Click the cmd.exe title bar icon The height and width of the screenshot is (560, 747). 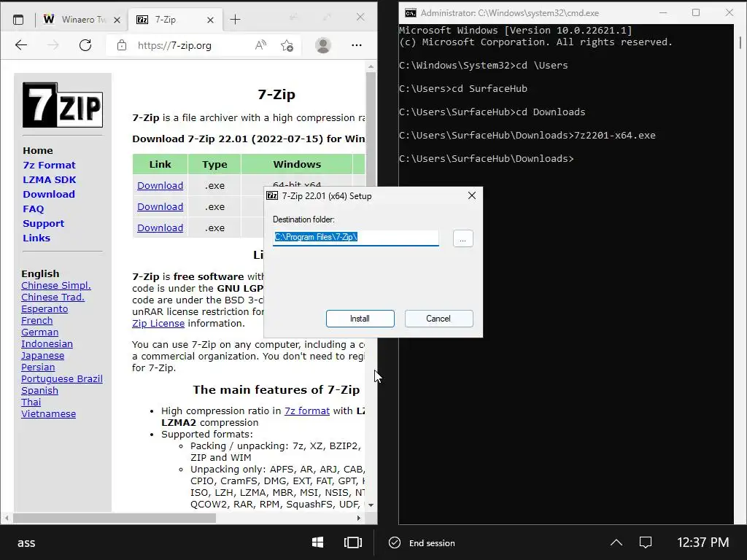pyautogui.click(x=410, y=13)
